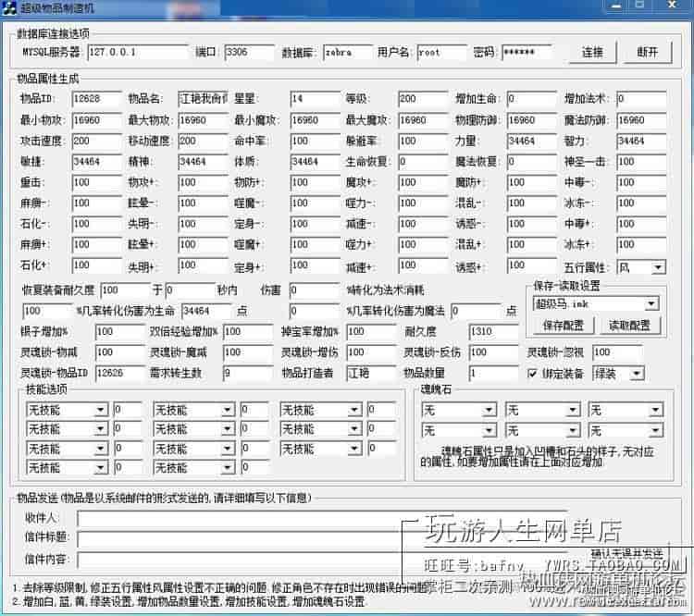
Task: Click the 收件人 recipient field
Action: 278,518
